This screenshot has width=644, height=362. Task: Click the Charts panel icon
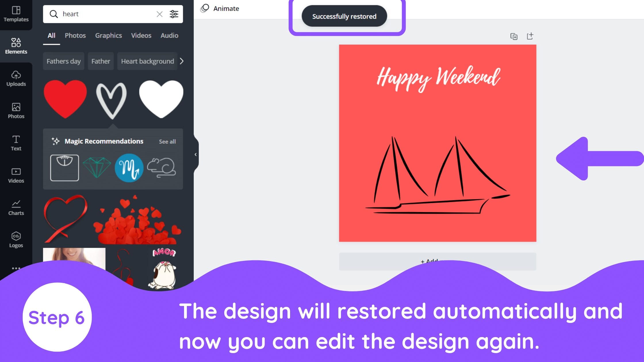[x=16, y=207]
